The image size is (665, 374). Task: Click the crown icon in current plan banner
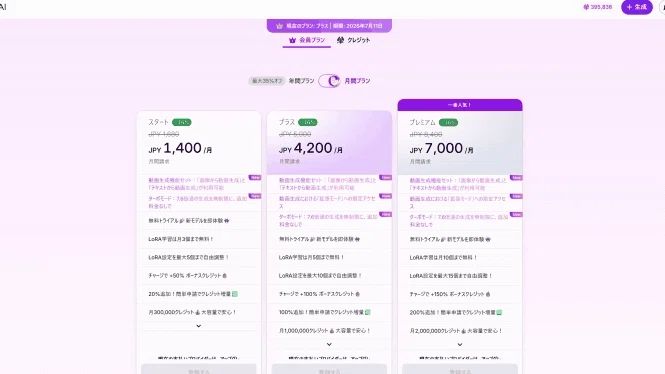[279, 26]
